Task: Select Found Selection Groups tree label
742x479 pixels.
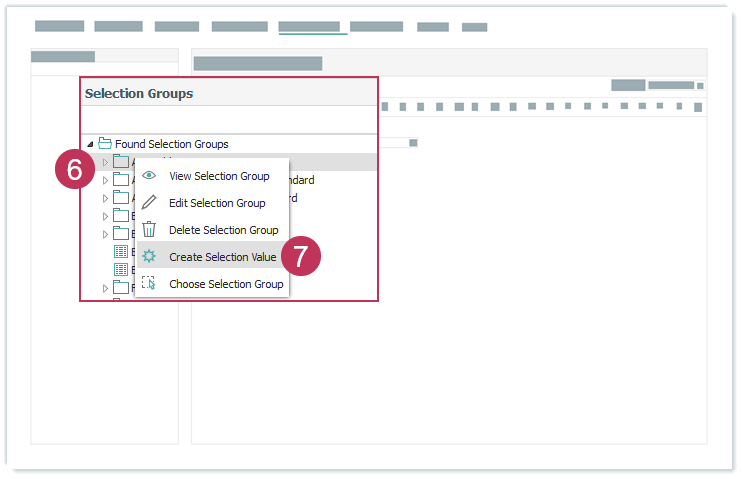Action: point(171,144)
